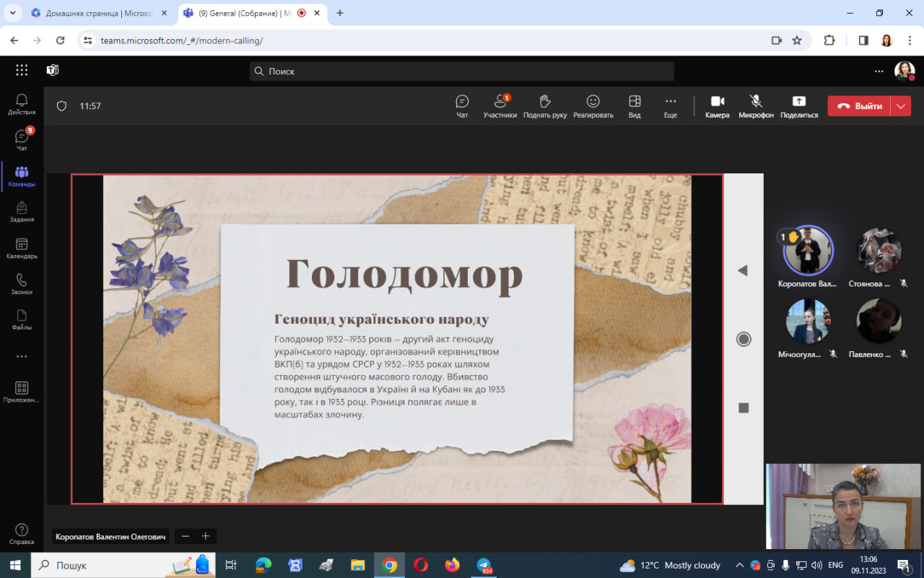Open Звонки in the left sidebar
This screenshot has height=578, width=924.
point(22,284)
